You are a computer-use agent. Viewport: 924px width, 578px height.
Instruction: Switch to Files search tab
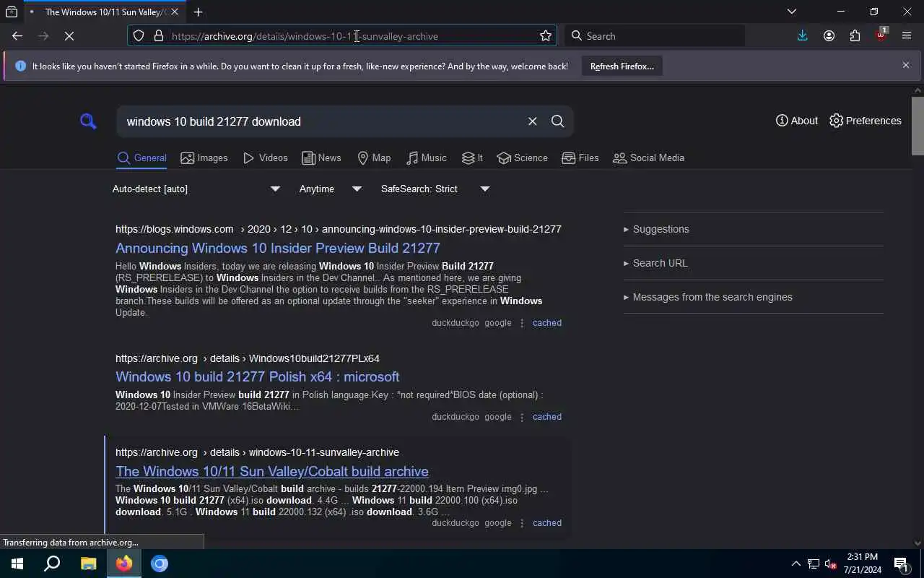[x=580, y=158]
